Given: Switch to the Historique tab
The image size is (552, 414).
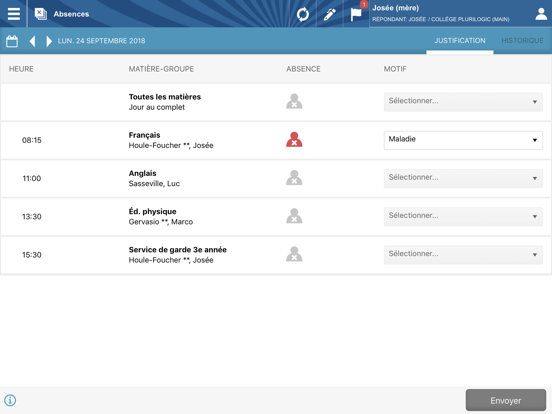Looking at the screenshot, I should pyautogui.click(x=522, y=41).
